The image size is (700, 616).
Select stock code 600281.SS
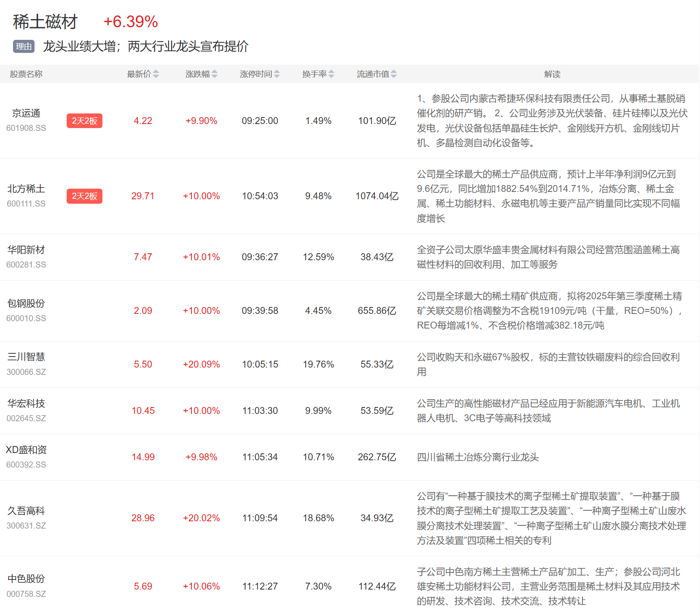(26, 265)
